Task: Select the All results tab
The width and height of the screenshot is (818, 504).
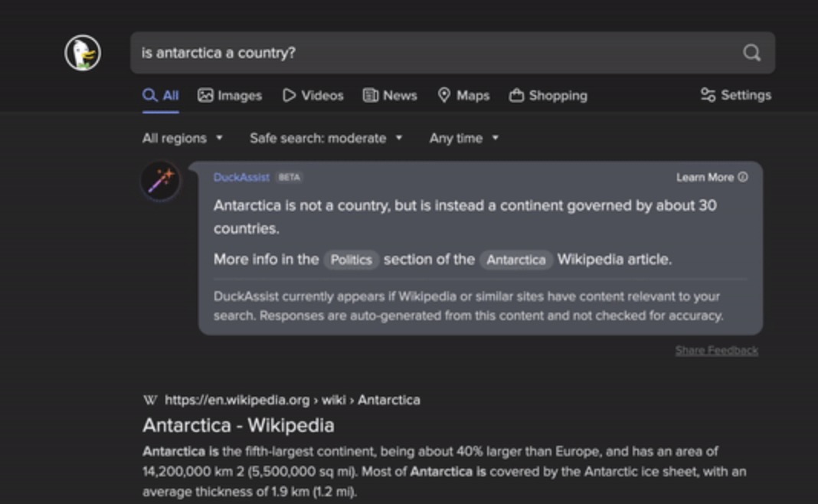Action: (161, 96)
